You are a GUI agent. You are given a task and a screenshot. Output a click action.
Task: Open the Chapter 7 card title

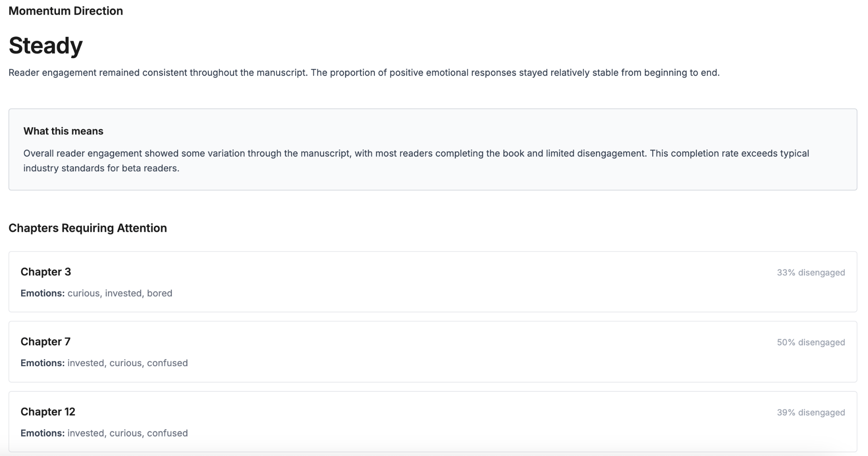pos(45,341)
